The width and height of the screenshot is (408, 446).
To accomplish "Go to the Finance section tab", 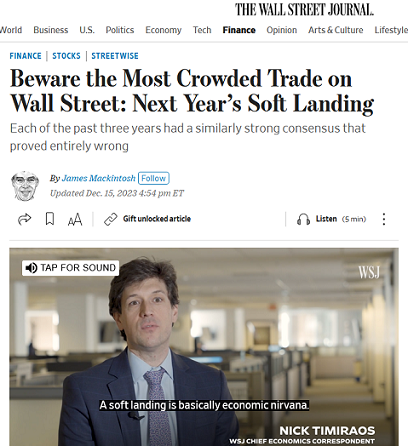I will click(x=239, y=30).
